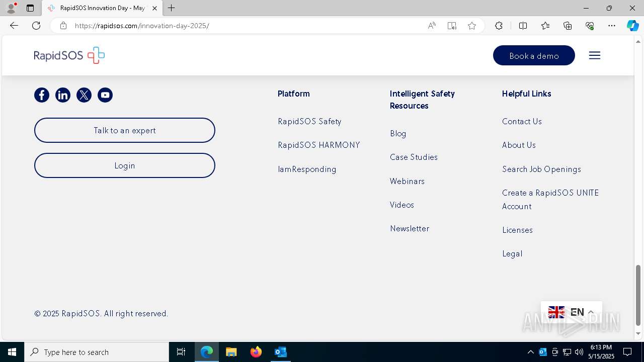Launch Copilot sidebar icon
The width and height of the screenshot is (644, 362).
(632, 26)
